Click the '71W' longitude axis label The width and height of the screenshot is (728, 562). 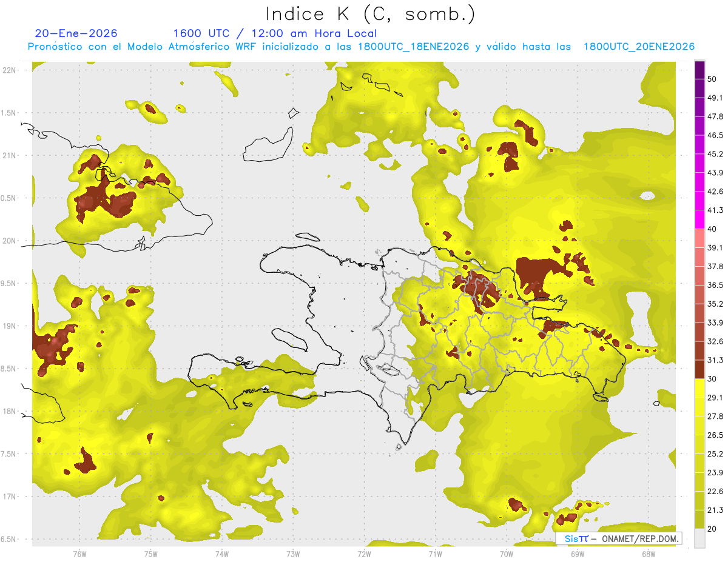click(x=435, y=554)
